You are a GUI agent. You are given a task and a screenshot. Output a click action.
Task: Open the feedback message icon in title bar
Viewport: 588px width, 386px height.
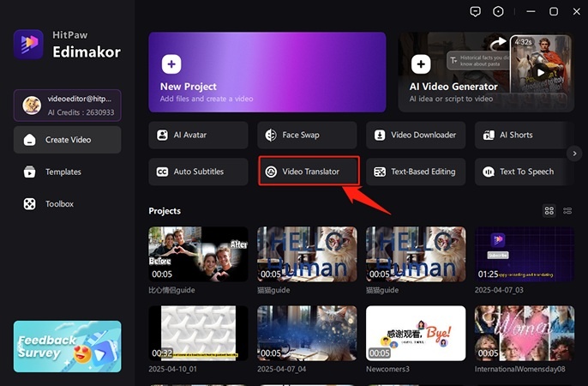point(475,12)
